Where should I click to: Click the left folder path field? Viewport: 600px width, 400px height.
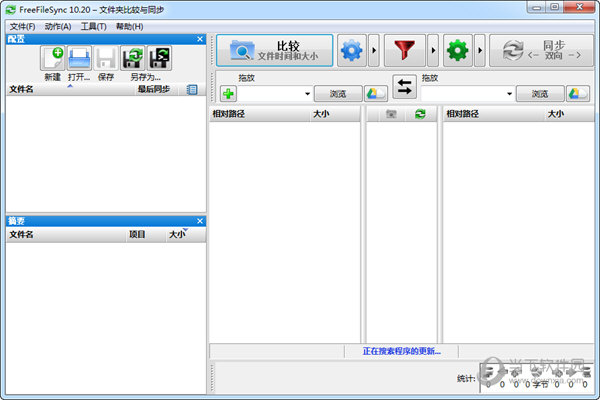[x=270, y=94]
